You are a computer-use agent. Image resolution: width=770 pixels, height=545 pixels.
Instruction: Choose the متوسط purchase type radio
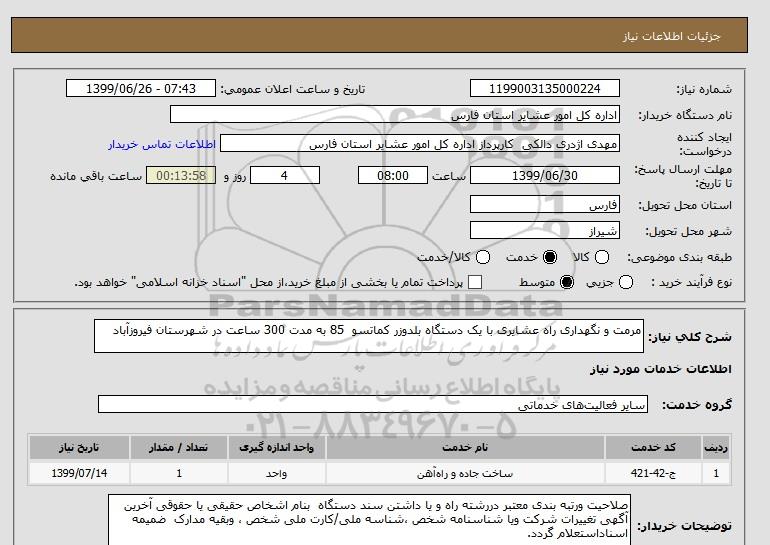point(567,282)
